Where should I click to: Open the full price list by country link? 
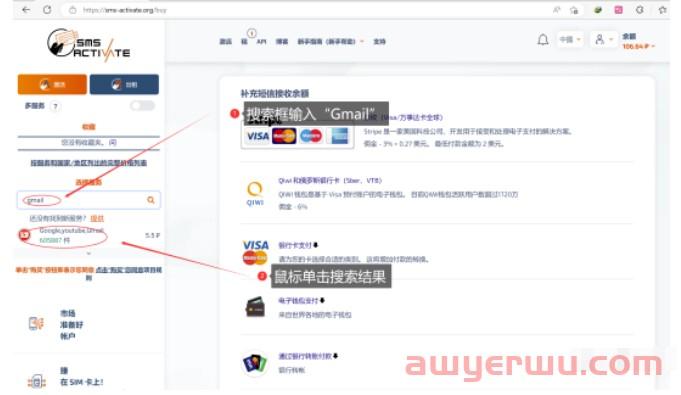pyautogui.click(x=89, y=163)
